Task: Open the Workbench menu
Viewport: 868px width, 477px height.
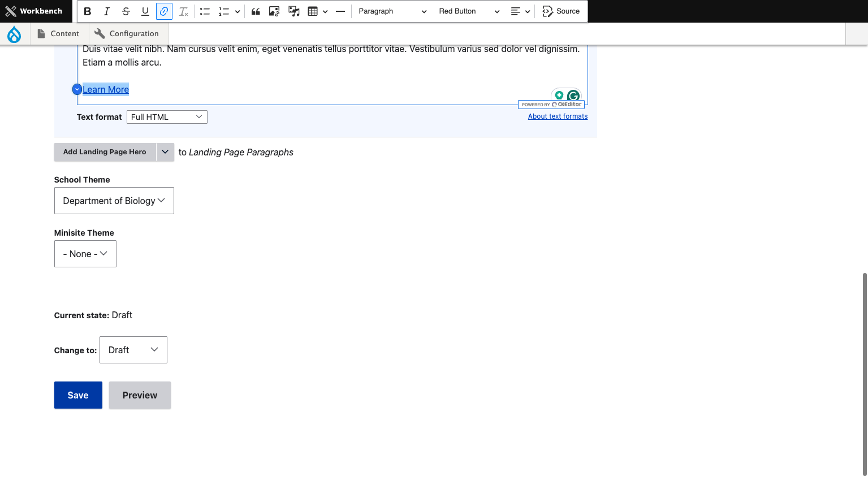Action: [x=34, y=11]
